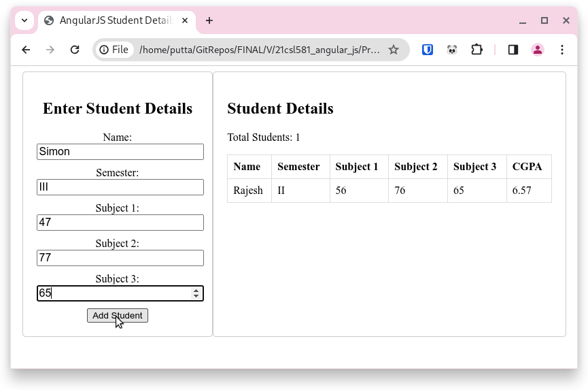Bookmark this page with the star icon
The image size is (588, 390).
pyautogui.click(x=394, y=50)
